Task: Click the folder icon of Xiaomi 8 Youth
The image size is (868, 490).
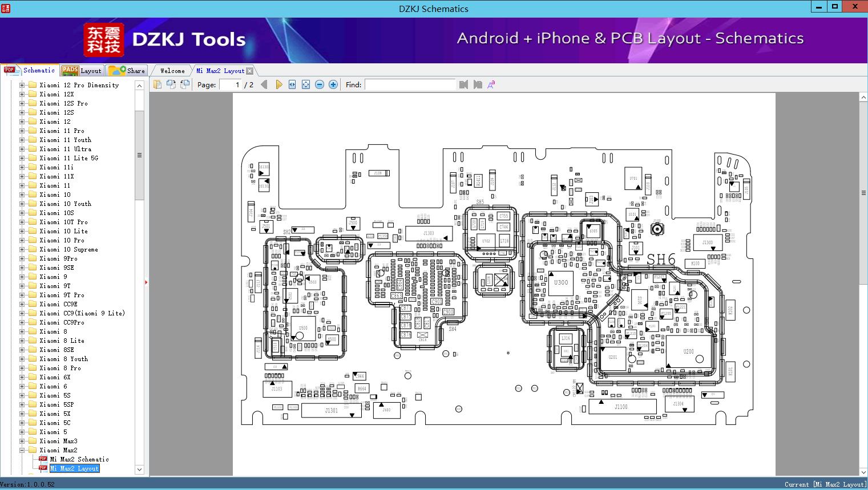Action: (33, 359)
